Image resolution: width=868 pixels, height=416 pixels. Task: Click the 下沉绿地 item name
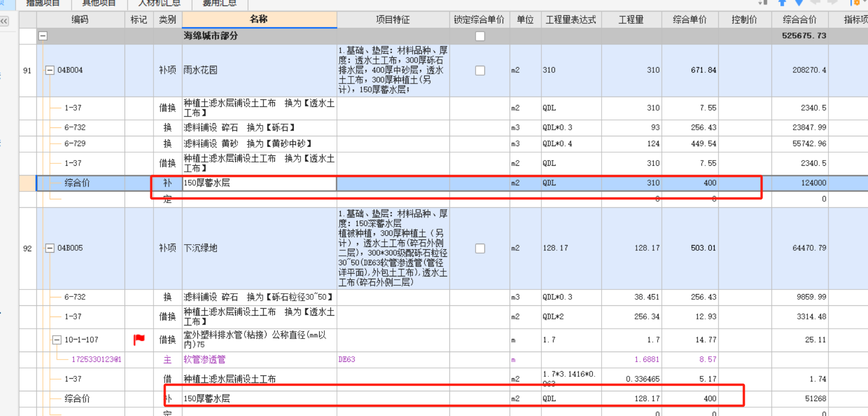(x=200, y=248)
